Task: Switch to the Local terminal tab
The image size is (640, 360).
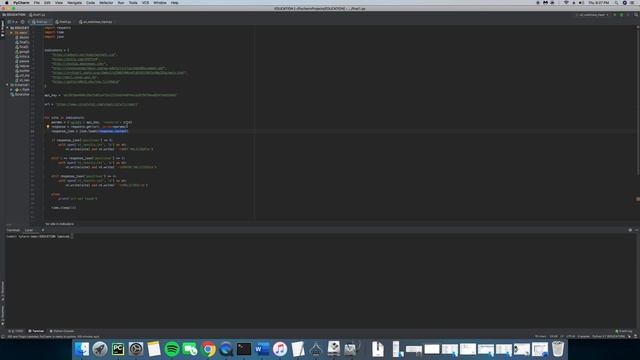Action: click(29, 230)
